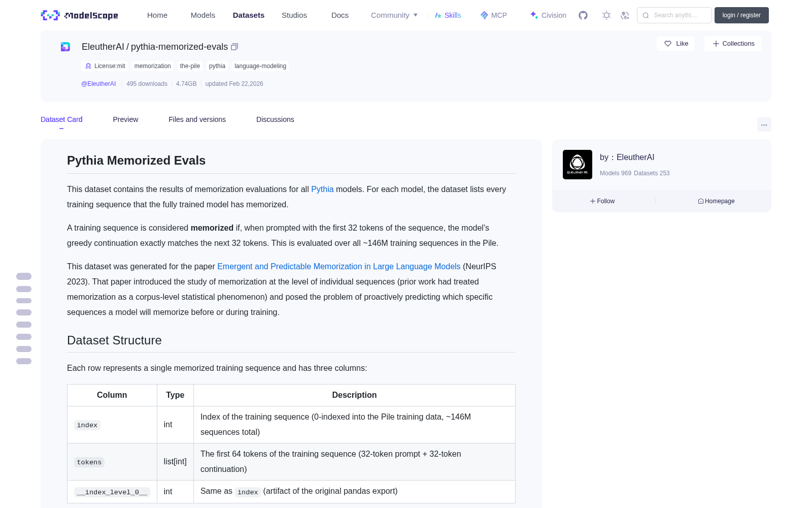Image resolution: width=812 pixels, height=508 pixels.
Task: Click the by: EleutherAI organization name
Action: (627, 157)
